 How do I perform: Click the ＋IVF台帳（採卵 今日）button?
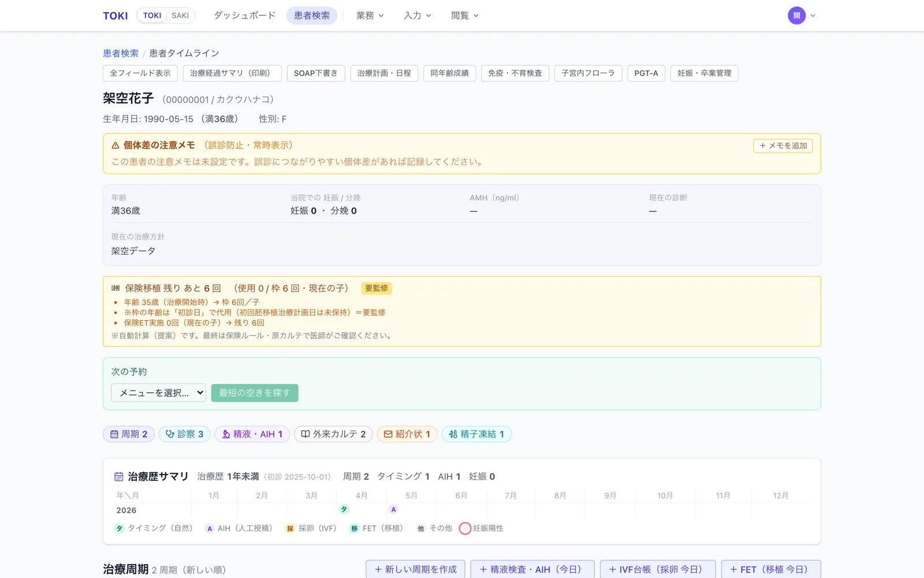click(658, 569)
